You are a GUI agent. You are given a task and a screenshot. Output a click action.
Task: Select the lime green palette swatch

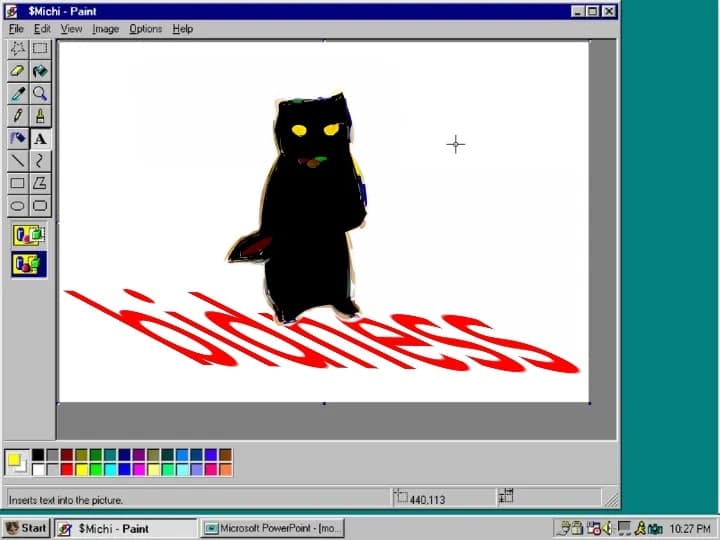[96, 469]
